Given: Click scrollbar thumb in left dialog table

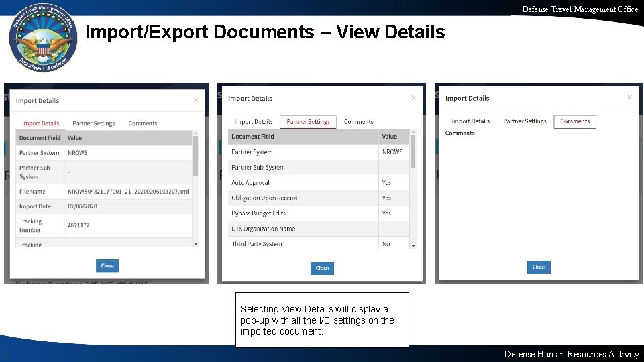Looking at the screenshot, I should tap(195, 156).
